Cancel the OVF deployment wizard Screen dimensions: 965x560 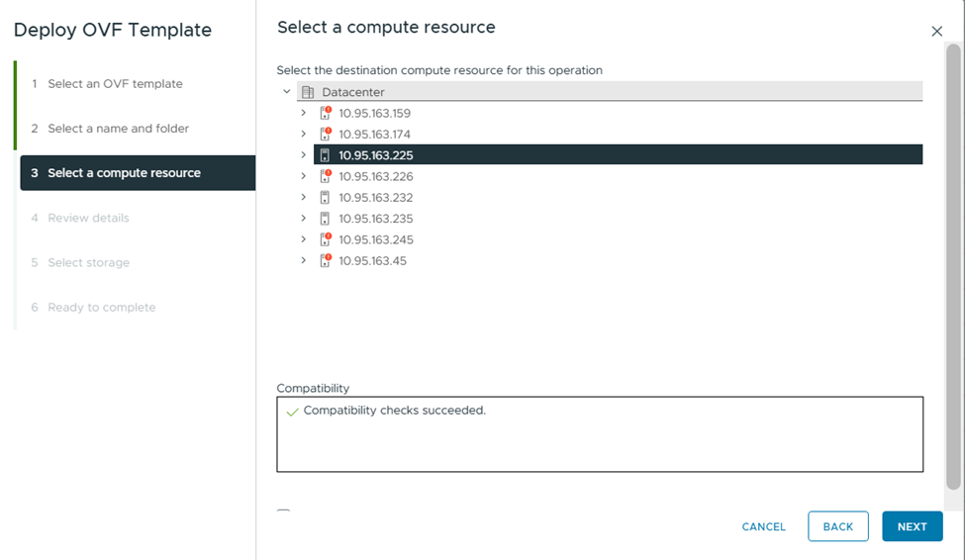click(763, 526)
